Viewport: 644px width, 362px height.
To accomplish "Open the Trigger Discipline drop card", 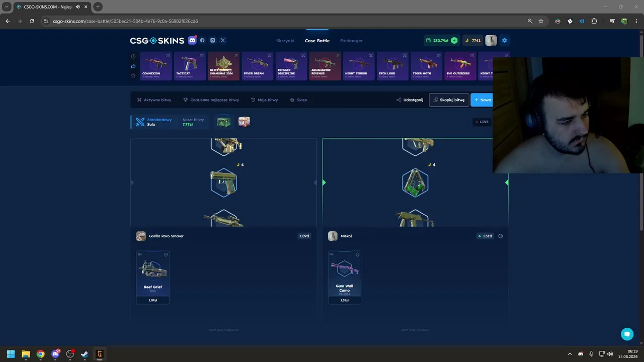I will (x=291, y=66).
